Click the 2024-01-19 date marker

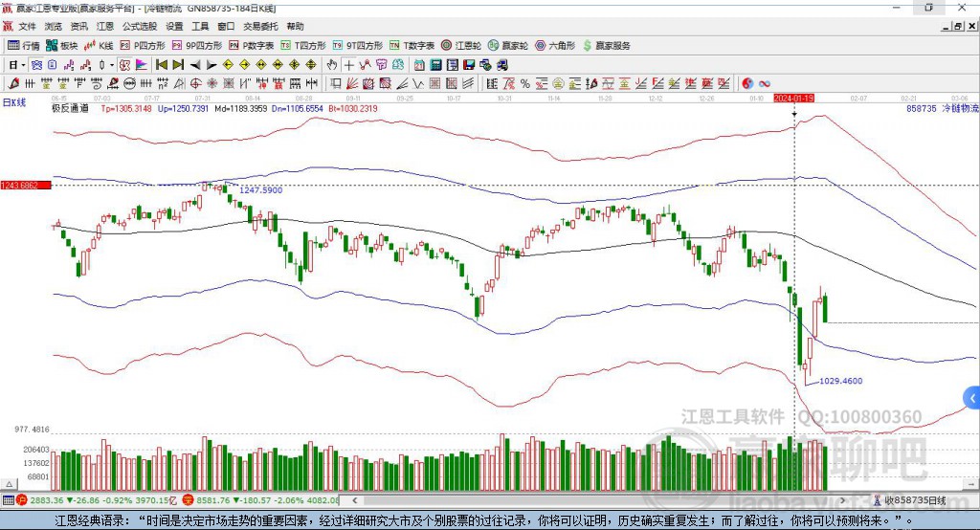pos(793,99)
